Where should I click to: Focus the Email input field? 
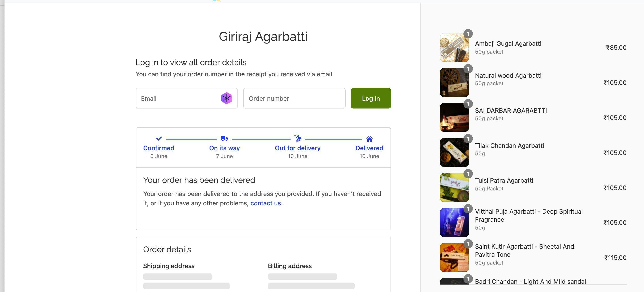[177, 98]
